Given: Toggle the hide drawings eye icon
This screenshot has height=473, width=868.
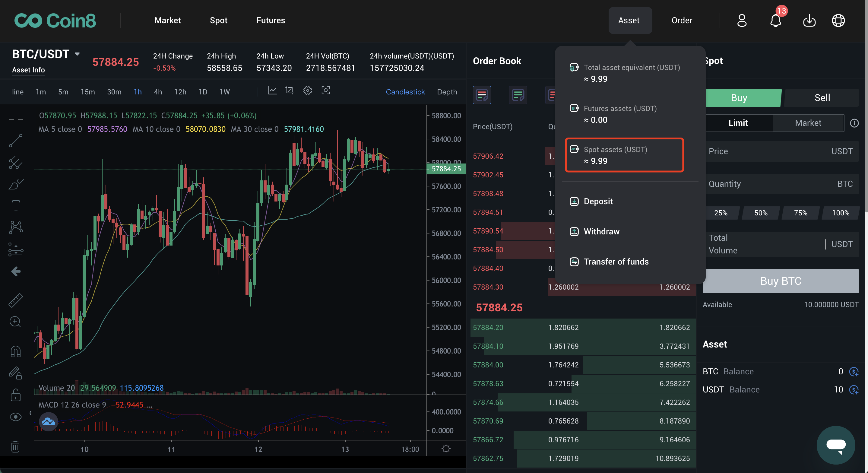Looking at the screenshot, I should tap(15, 417).
